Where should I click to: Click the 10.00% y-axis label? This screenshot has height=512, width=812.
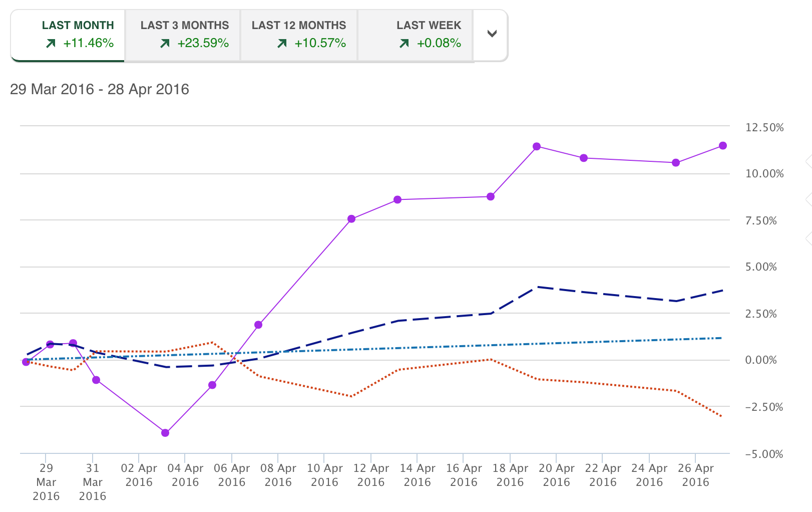point(764,174)
